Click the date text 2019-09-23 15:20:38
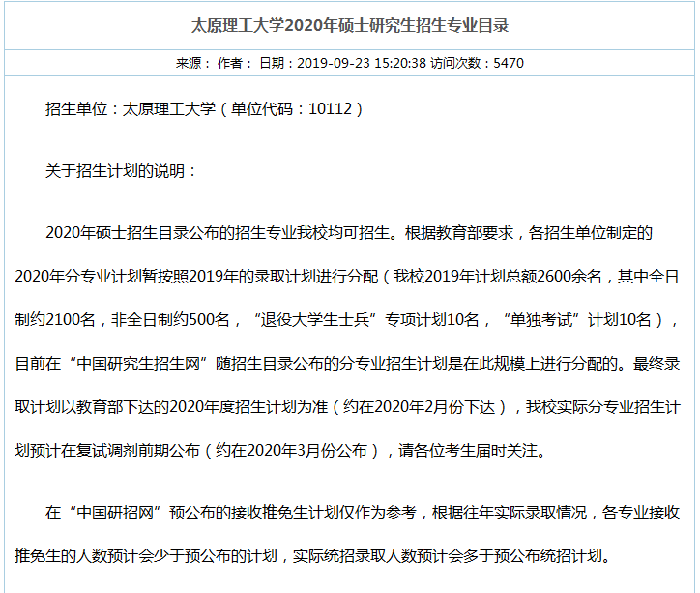Viewport: 700px width, 593px height. click(x=362, y=63)
